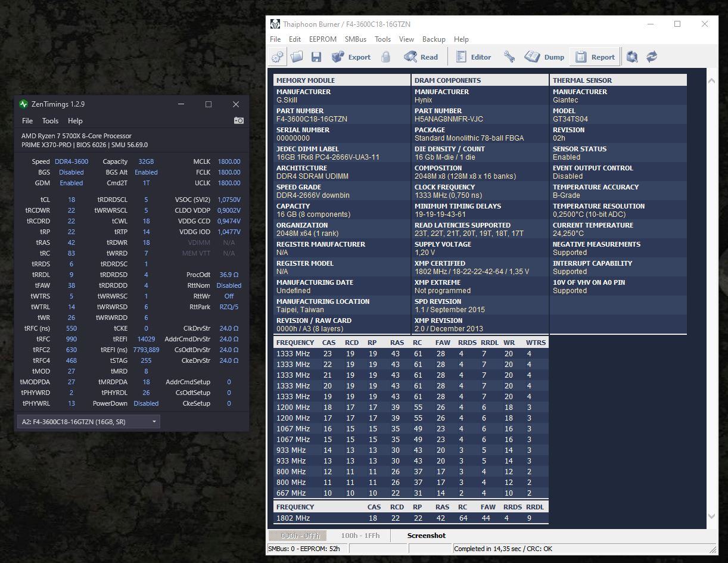
Task: Click the MEMORY MODULE column header
Action: (342, 80)
